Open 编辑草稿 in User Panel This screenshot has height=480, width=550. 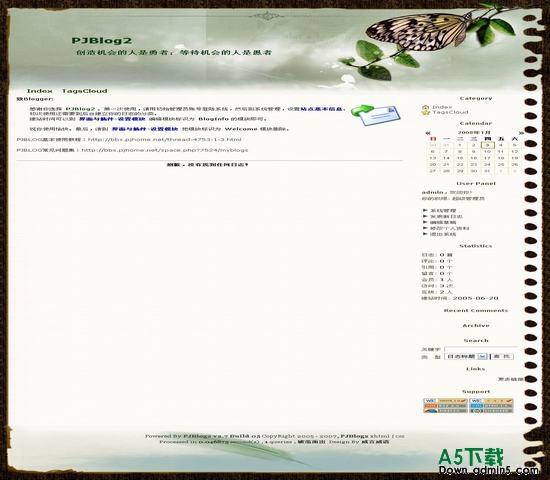pyautogui.click(x=443, y=222)
